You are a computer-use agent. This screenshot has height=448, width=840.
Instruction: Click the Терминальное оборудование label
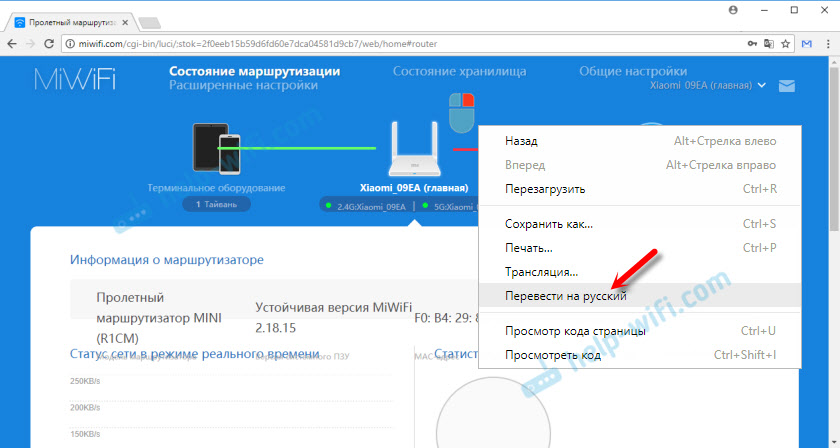[x=216, y=188]
